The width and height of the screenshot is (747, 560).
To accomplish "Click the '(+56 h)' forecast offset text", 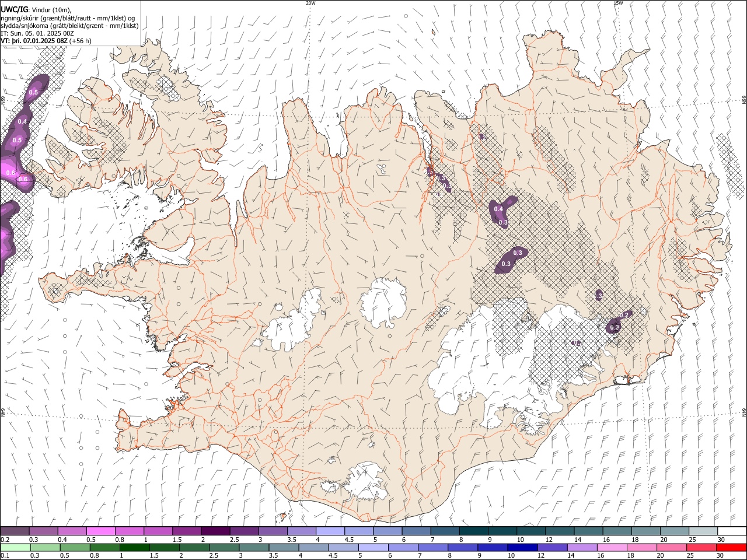I will pyautogui.click(x=80, y=41).
